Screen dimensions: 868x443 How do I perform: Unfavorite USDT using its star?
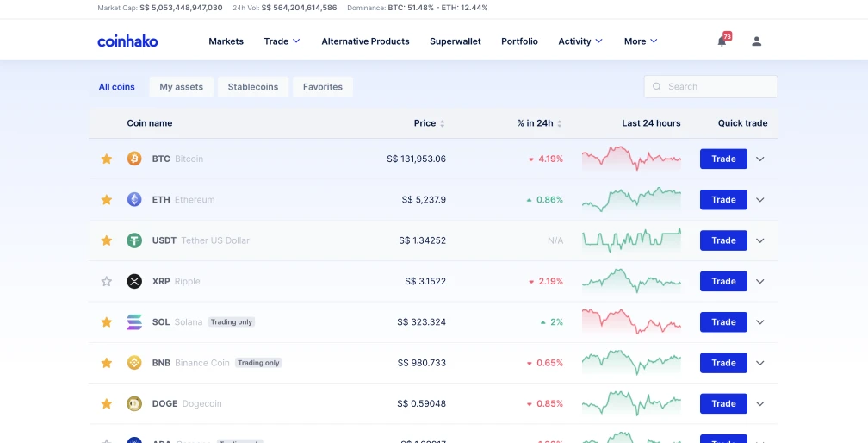(x=106, y=240)
